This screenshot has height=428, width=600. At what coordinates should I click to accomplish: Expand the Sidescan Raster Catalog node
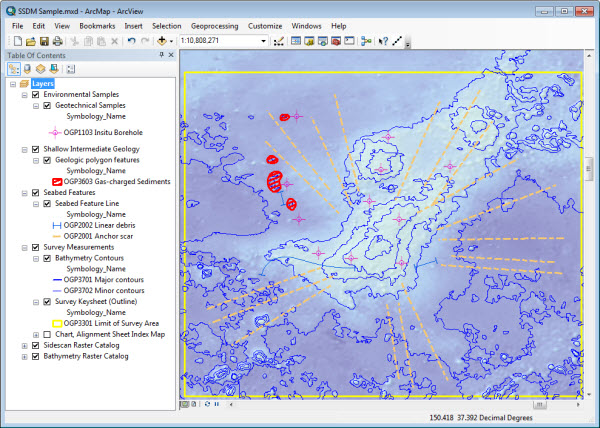point(23,346)
